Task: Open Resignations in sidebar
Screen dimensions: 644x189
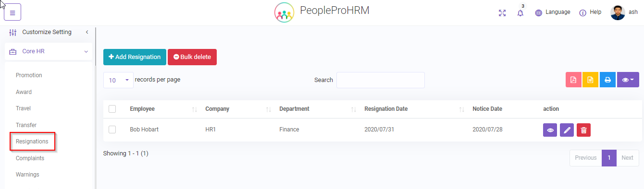Action: [x=32, y=142]
